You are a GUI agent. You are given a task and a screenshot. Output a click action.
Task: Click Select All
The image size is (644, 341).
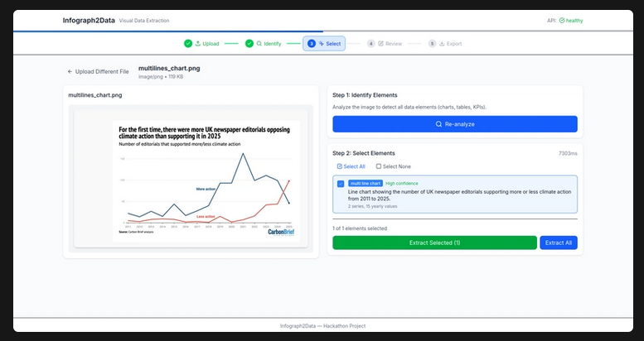pos(351,166)
